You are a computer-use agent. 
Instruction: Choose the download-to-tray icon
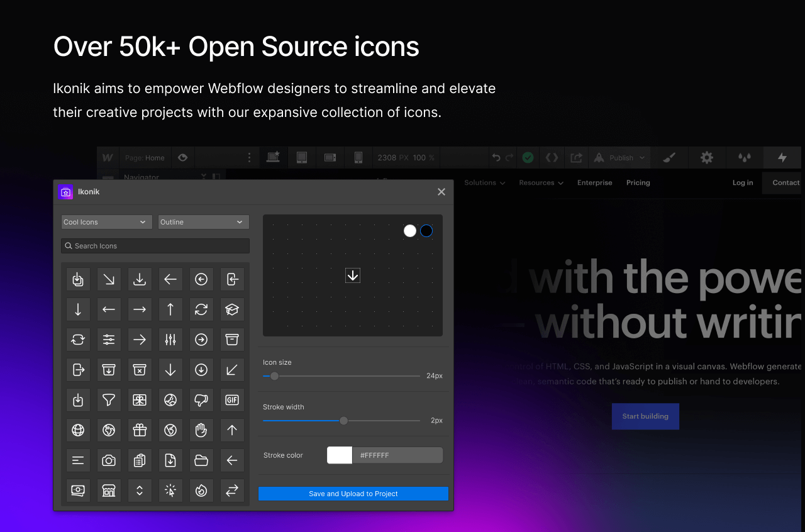tap(140, 279)
